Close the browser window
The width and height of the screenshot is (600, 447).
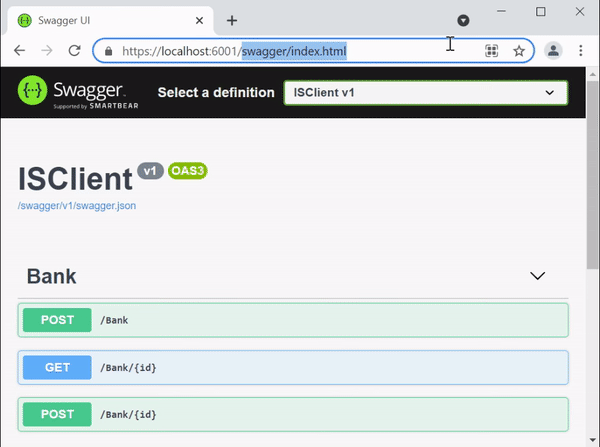(580, 11)
